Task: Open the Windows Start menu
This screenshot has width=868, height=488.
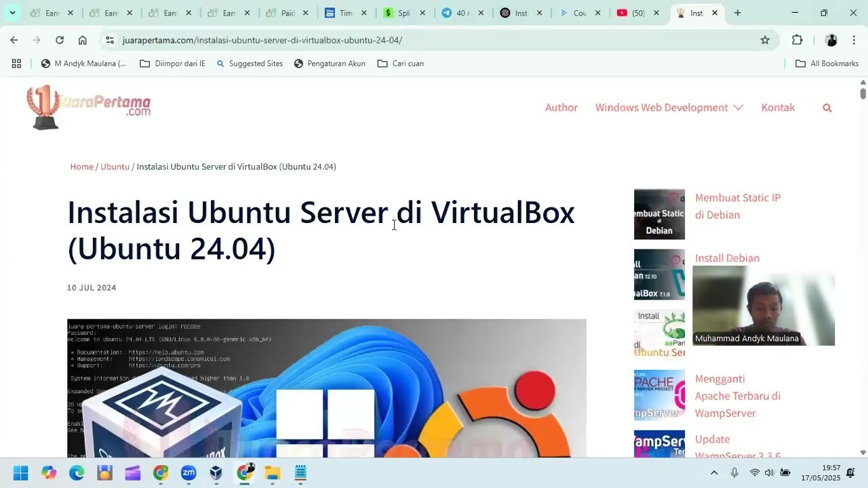Action: 20,472
